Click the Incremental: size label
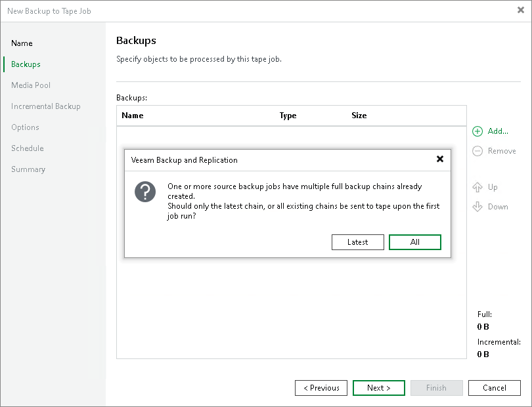 tap(499, 342)
